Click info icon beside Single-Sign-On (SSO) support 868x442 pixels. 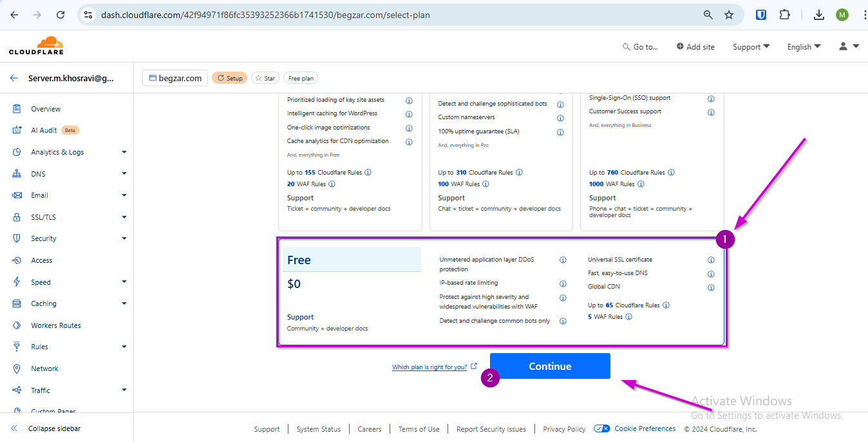(711, 99)
